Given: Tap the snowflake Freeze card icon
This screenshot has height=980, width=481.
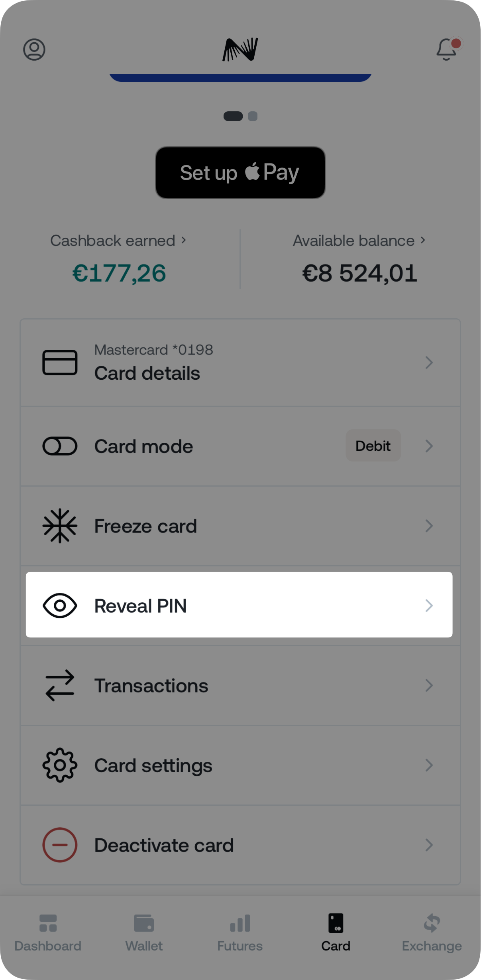Looking at the screenshot, I should [60, 526].
